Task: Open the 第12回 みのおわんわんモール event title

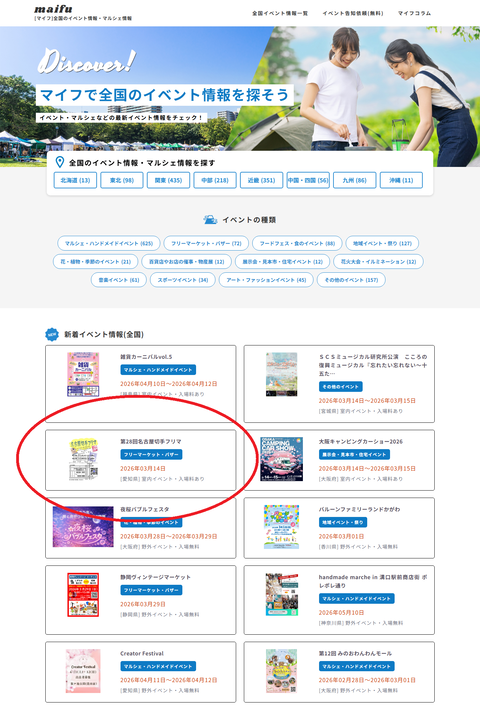Action: point(355,653)
